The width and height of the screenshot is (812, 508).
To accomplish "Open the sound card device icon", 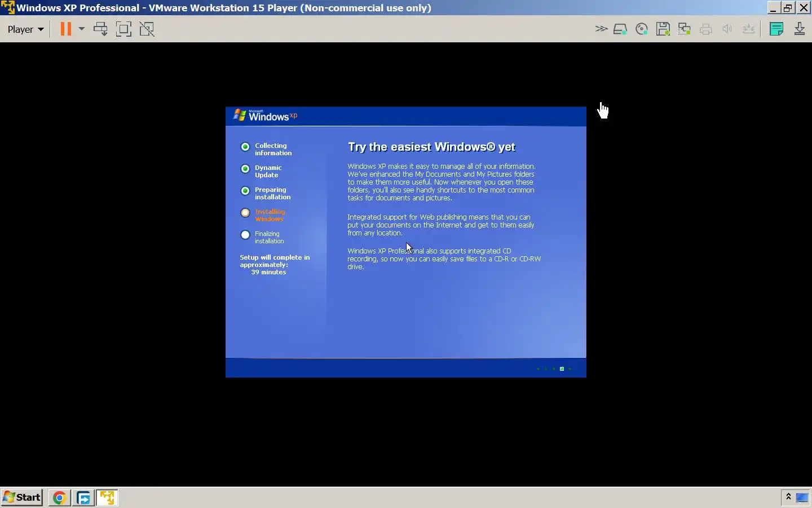I will (727, 29).
